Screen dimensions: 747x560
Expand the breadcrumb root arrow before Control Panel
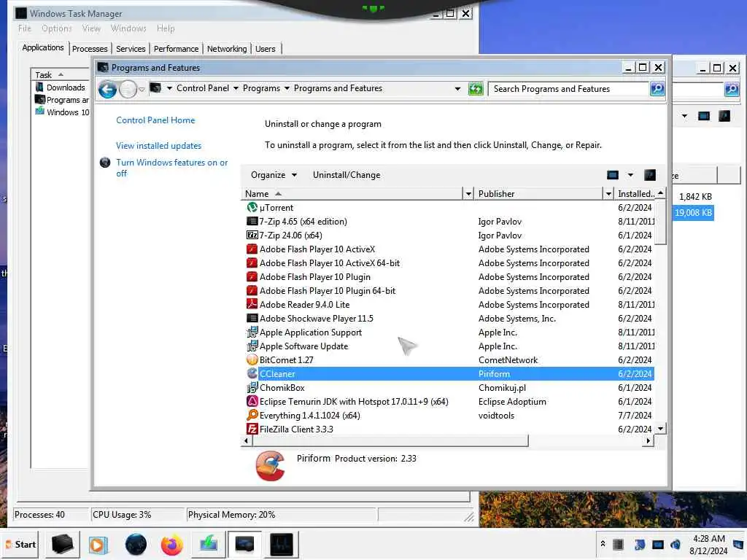click(x=169, y=88)
